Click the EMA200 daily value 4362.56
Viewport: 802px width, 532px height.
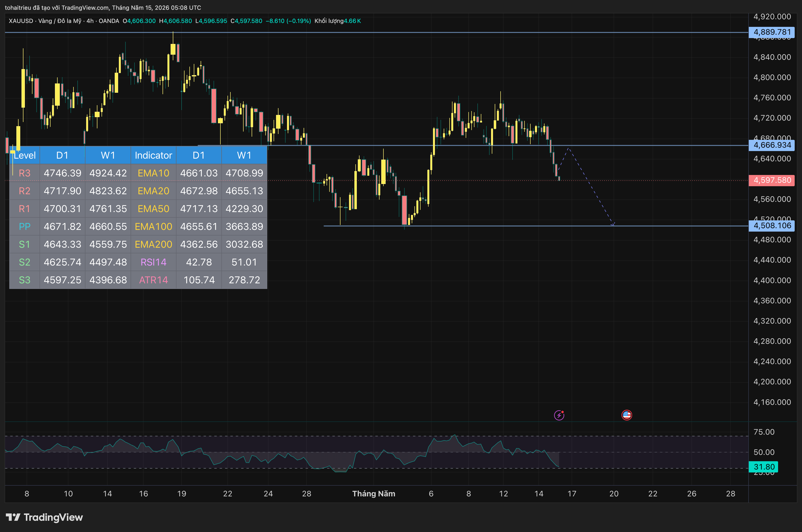point(199,244)
